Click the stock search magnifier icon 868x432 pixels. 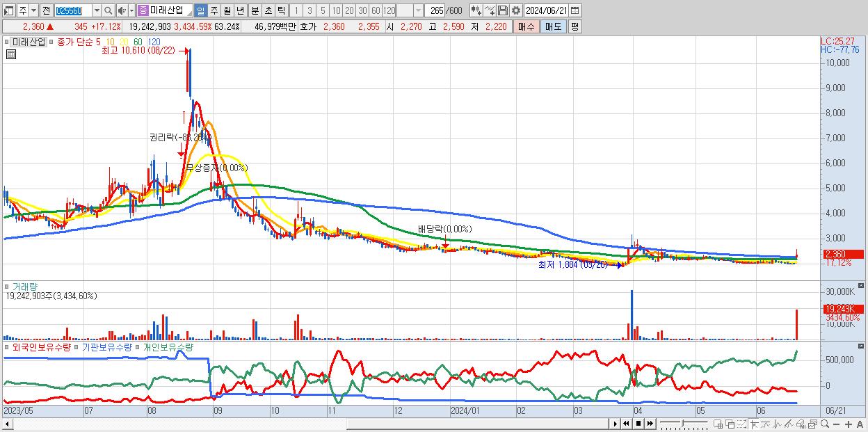click(x=108, y=10)
